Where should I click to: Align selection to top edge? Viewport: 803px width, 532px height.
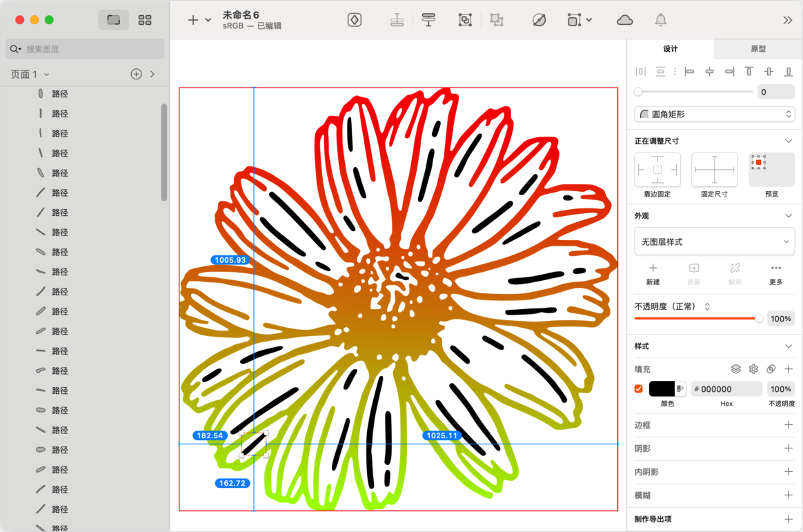click(x=749, y=72)
